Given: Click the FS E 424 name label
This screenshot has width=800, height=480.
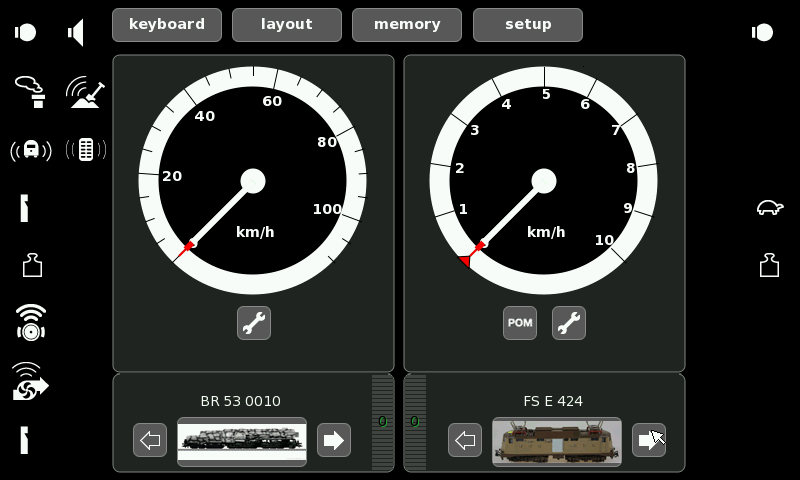Looking at the screenshot, I should [x=553, y=401].
